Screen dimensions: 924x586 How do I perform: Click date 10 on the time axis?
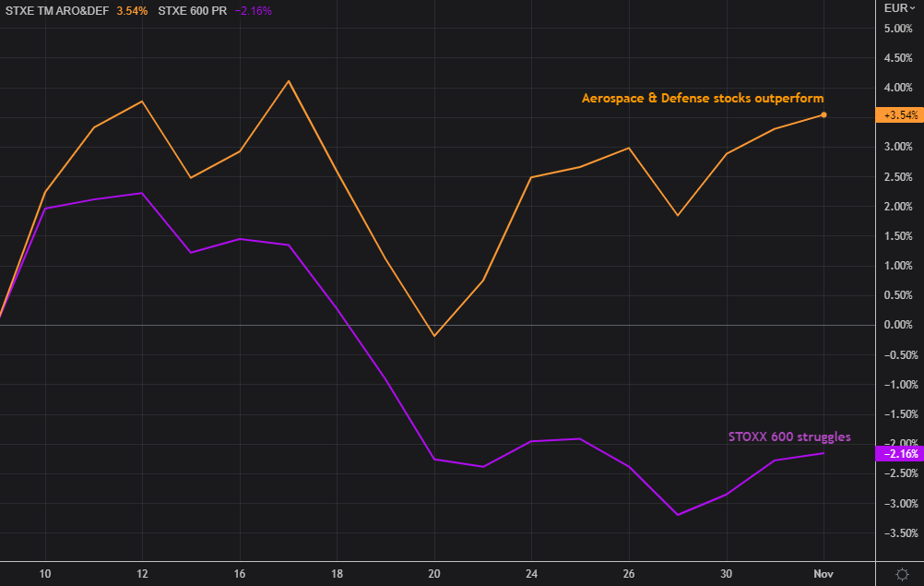click(x=45, y=573)
